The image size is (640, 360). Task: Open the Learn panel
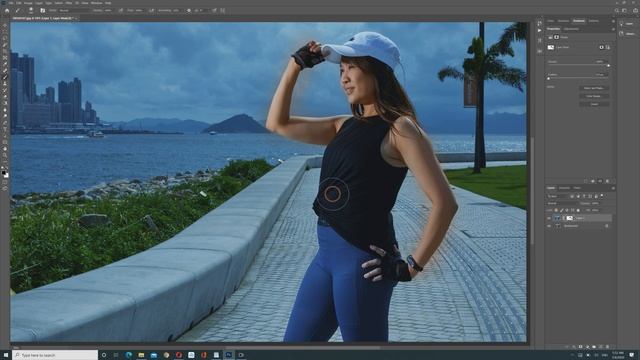pyautogui.click(x=628, y=24)
